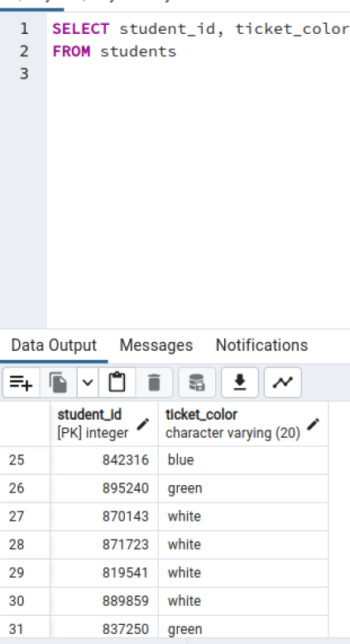Click the Add row icon
This screenshot has width=350, height=644.
click(21, 382)
